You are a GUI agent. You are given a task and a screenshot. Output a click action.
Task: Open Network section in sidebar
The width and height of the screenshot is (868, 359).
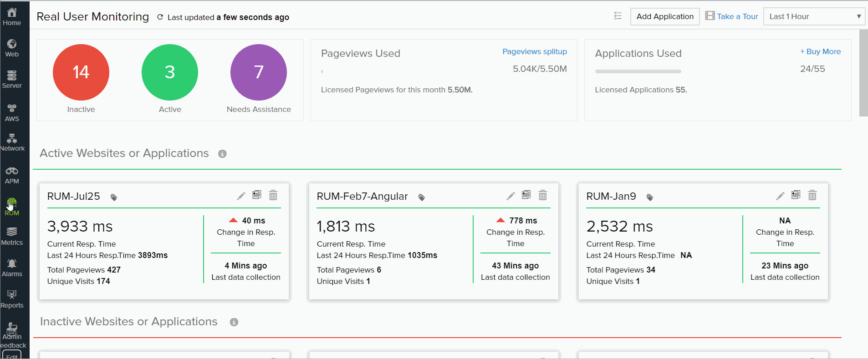pos(12,143)
